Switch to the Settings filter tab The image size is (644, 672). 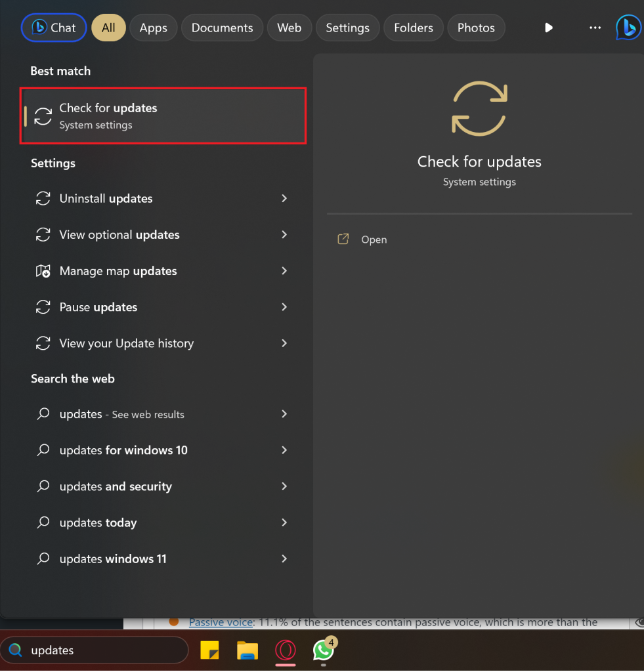click(x=347, y=28)
